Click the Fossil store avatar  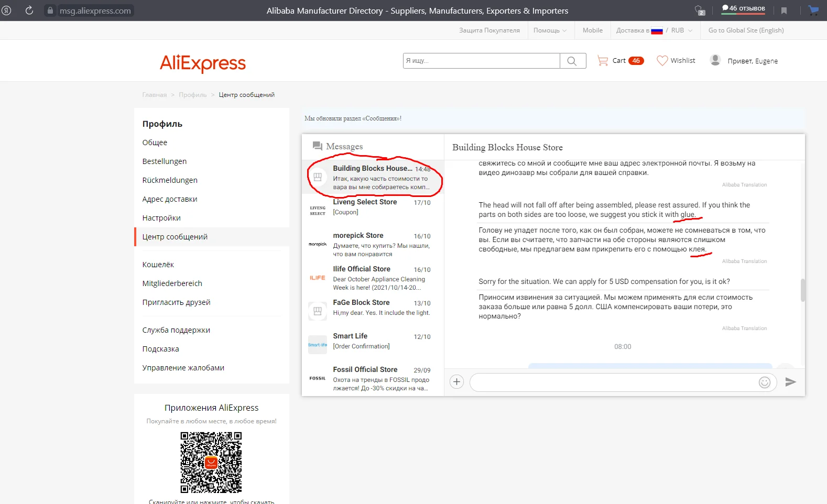click(x=318, y=378)
